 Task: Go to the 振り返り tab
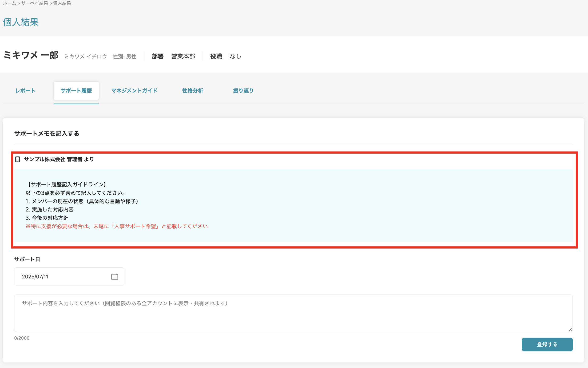pos(243,91)
